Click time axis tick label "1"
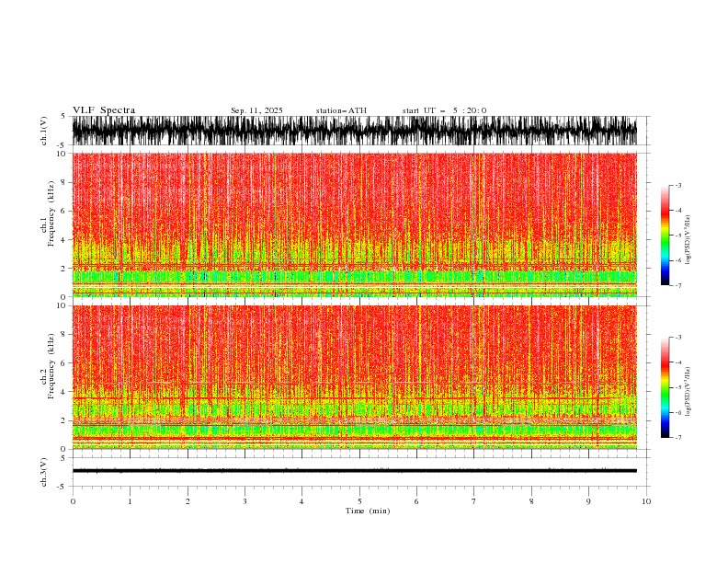 click(x=130, y=501)
